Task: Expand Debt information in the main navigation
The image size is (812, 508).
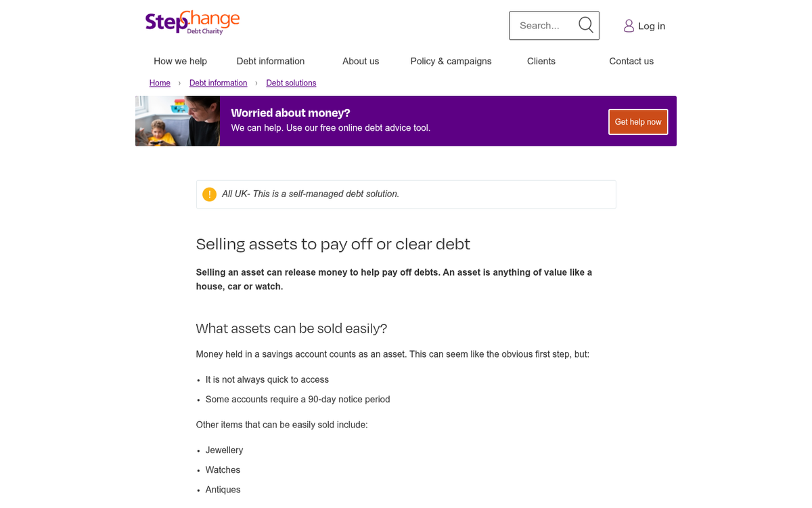Action: pos(270,61)
